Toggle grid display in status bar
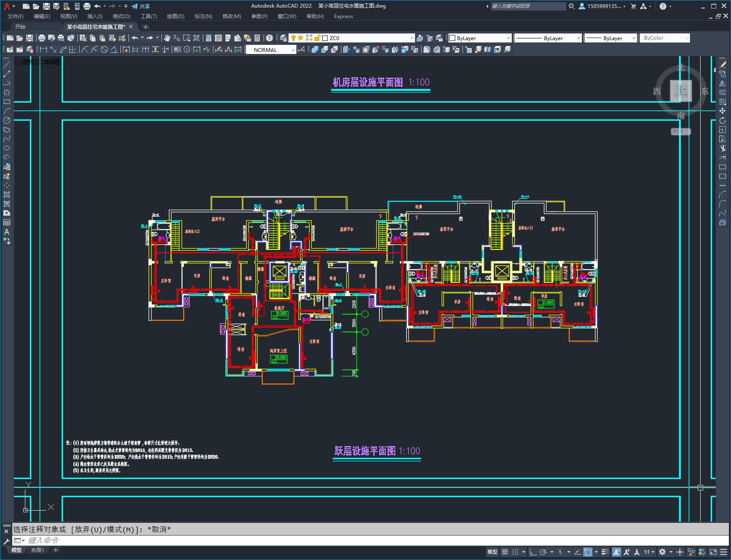The height and width of the screenshot is (560, 731). (505, 552)
